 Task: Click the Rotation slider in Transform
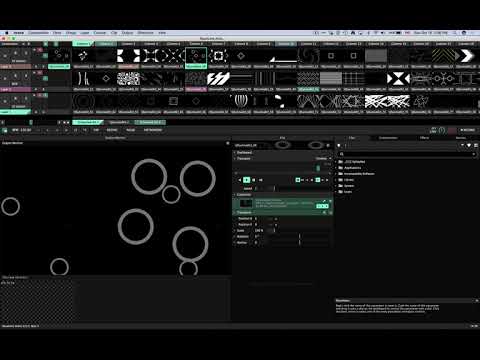(x=299, y=237)
